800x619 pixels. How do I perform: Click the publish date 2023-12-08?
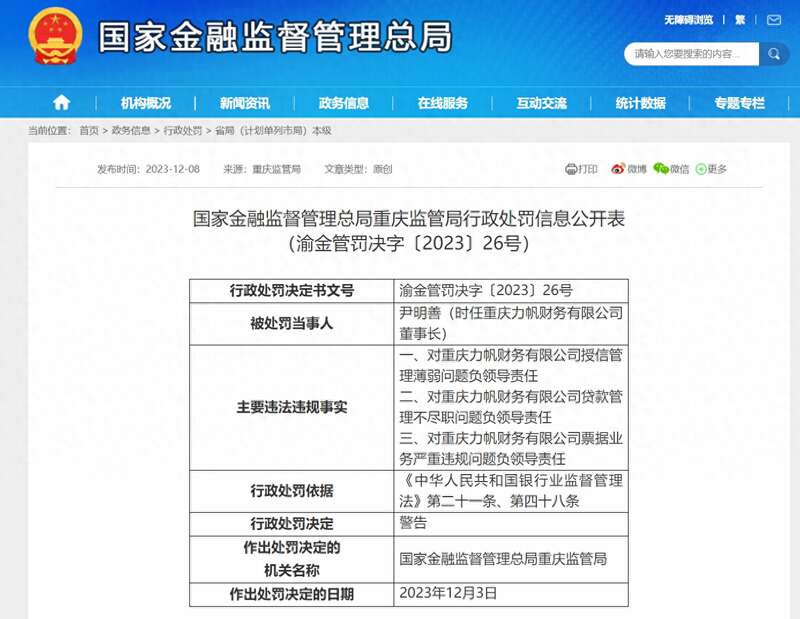172,169
